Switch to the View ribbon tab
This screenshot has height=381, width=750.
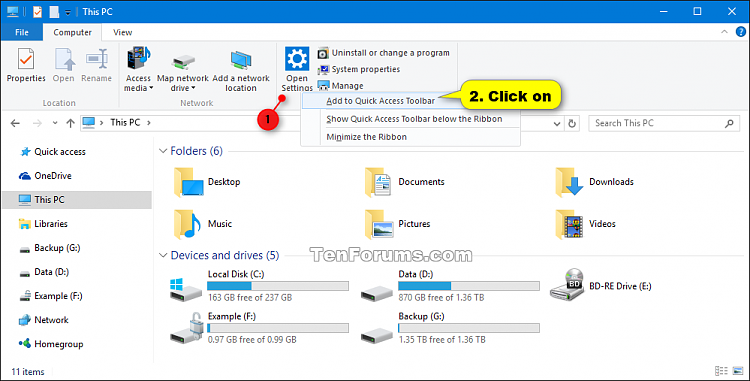[122, 32]
